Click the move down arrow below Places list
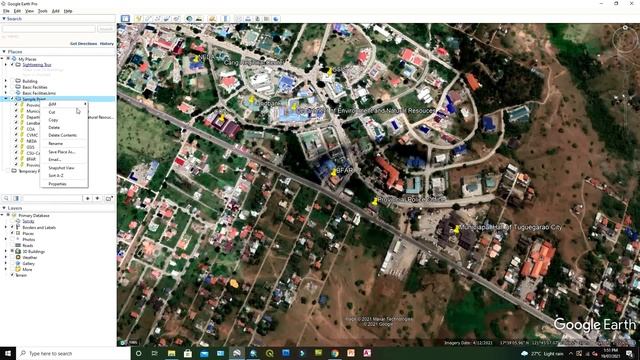The image size is (640, 360). click(x=97, y=198)
